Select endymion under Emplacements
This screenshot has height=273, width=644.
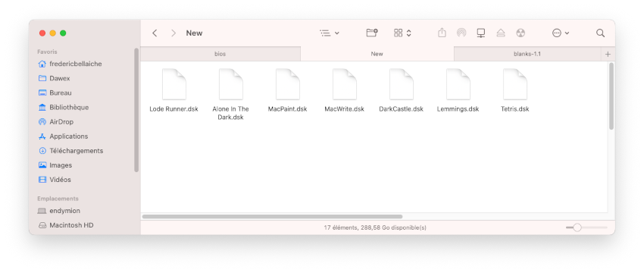(x=59, y=211)
